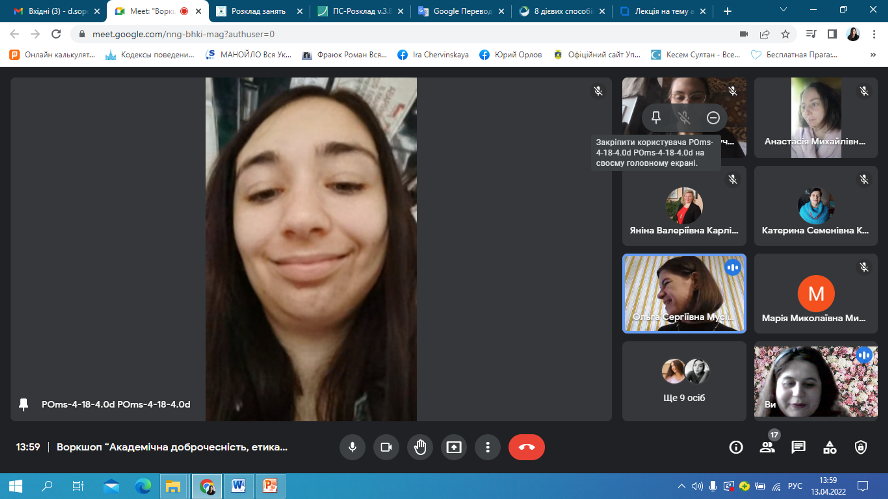
Task: Expand hidden bookmarks chevron
Action: [x=873, y=55]
